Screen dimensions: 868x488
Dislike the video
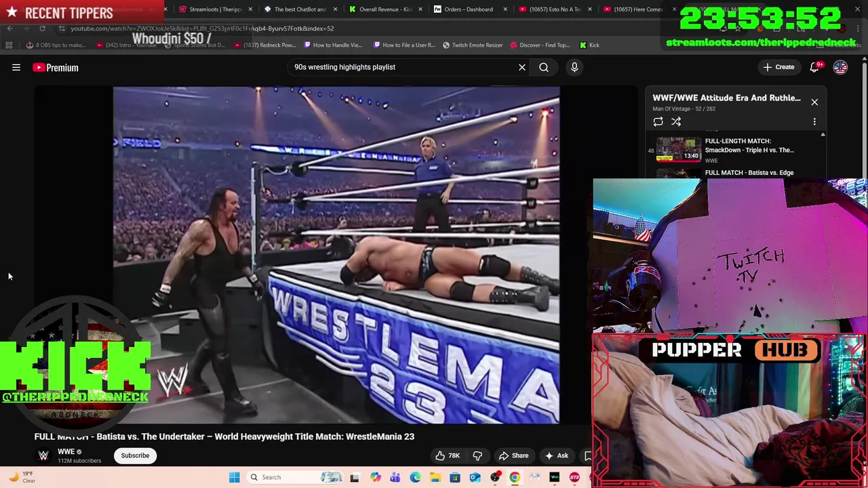[x=477, y=455]
